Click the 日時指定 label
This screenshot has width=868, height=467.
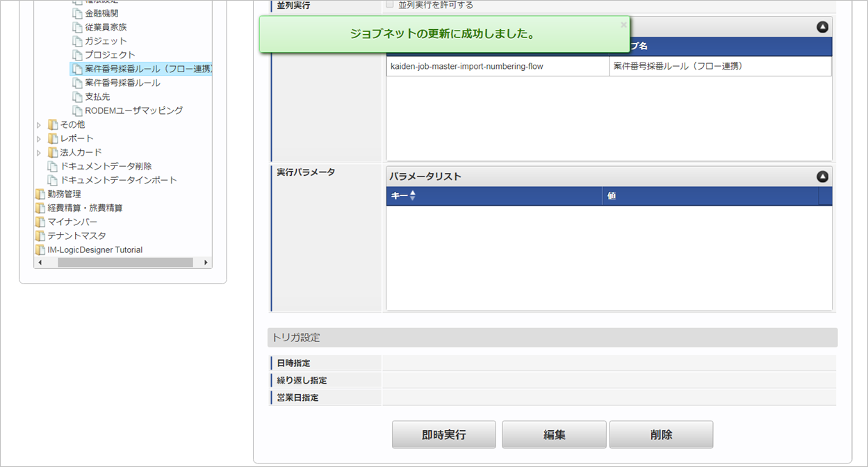[x=293, y=363]
